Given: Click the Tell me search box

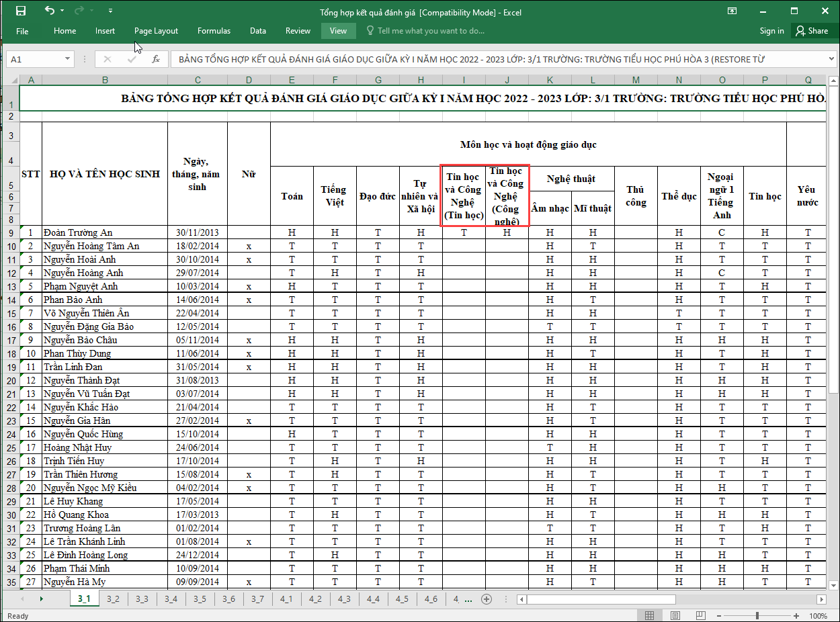Looking at the screenshot, I should pos(430,31).
